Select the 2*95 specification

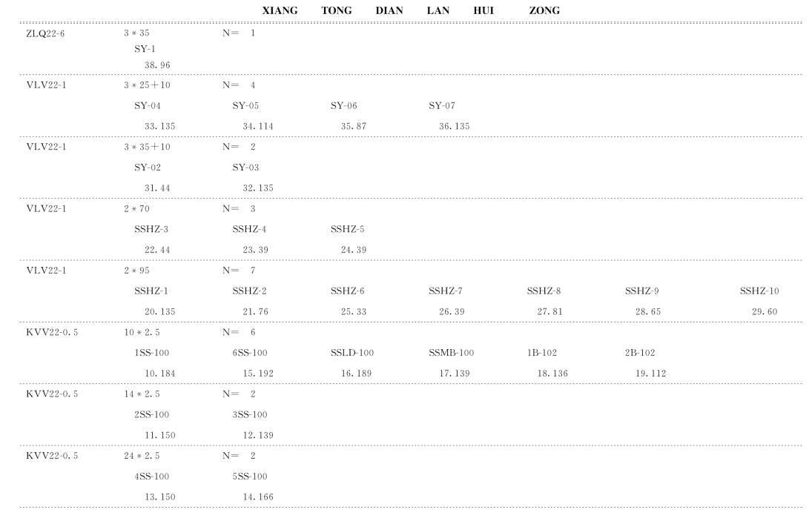136,271
